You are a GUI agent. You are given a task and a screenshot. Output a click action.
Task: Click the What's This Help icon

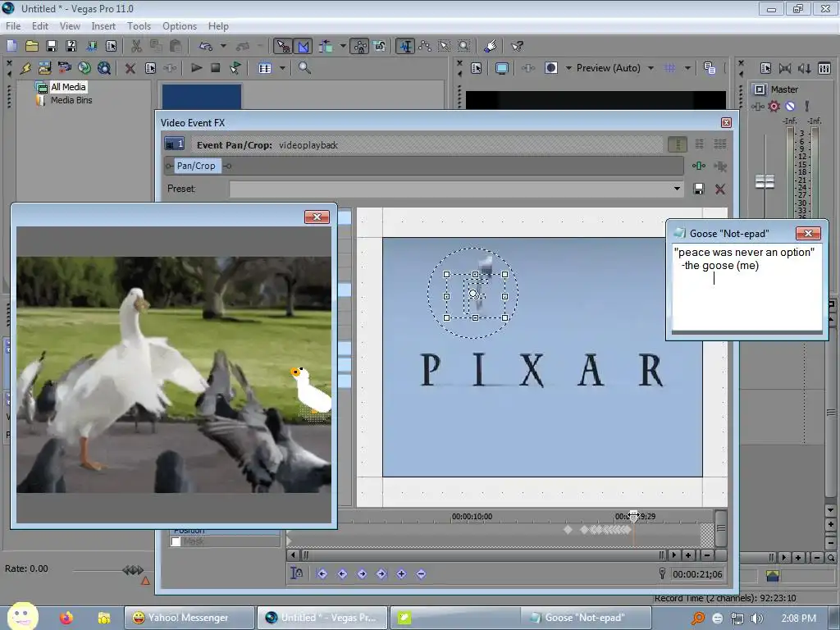[x=517, y=46]
